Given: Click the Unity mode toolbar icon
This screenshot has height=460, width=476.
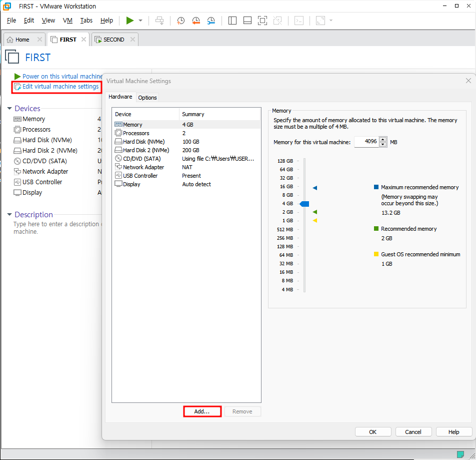Looking at the screenshot, I should click(277, 21).
